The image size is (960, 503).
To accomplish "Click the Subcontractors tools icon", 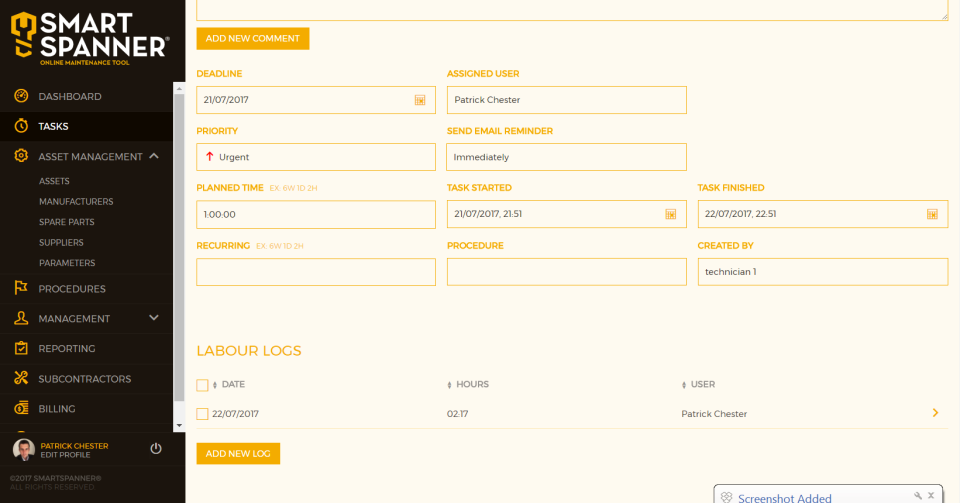I will (x=21, y=378).
